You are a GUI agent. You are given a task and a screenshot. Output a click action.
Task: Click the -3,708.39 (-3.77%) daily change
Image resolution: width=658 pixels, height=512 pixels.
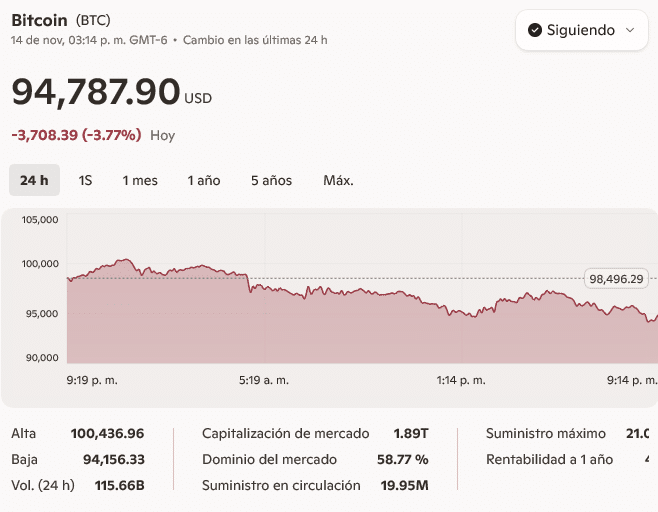[x=76, y=135]
